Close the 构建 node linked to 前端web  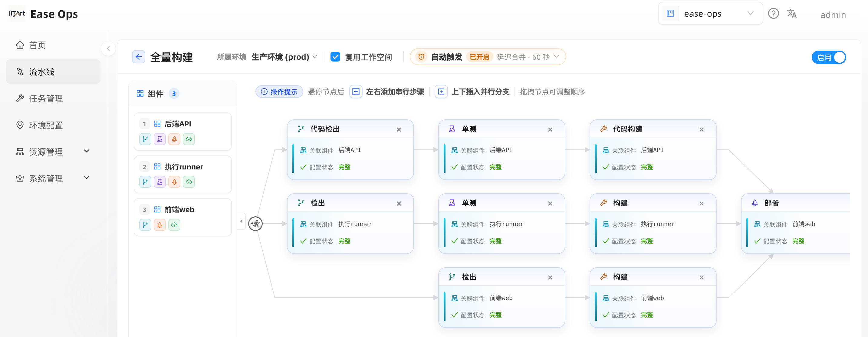click(702, 277)
